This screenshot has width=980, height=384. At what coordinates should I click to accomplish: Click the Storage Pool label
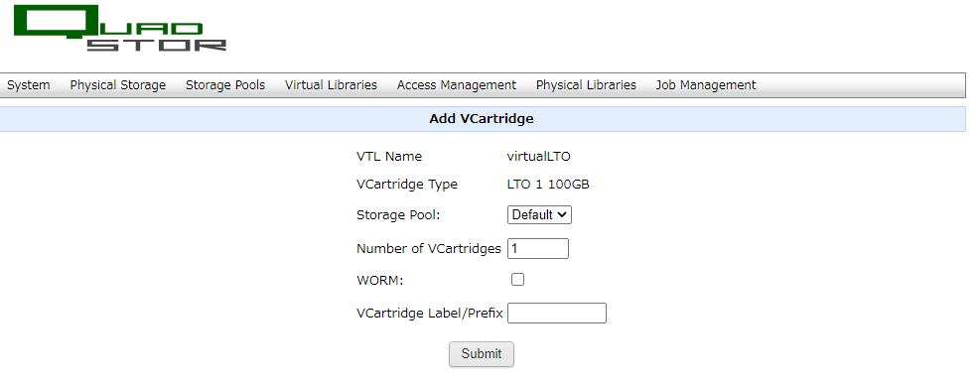(x=398, y=215)
